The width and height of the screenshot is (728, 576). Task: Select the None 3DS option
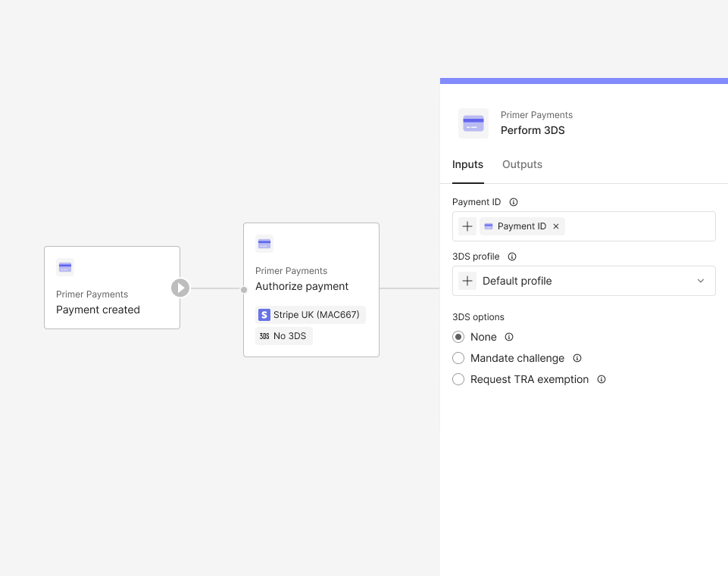point(458,337)
